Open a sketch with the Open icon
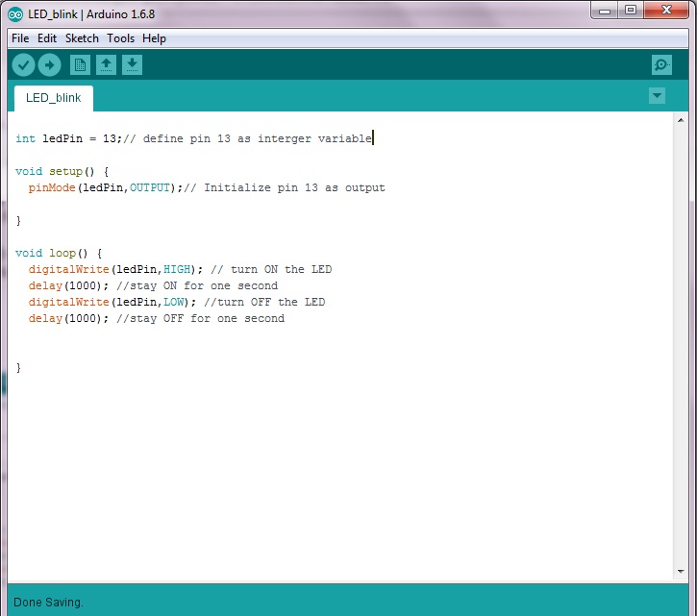Screen dimensions: 697x616 (107, 65)
